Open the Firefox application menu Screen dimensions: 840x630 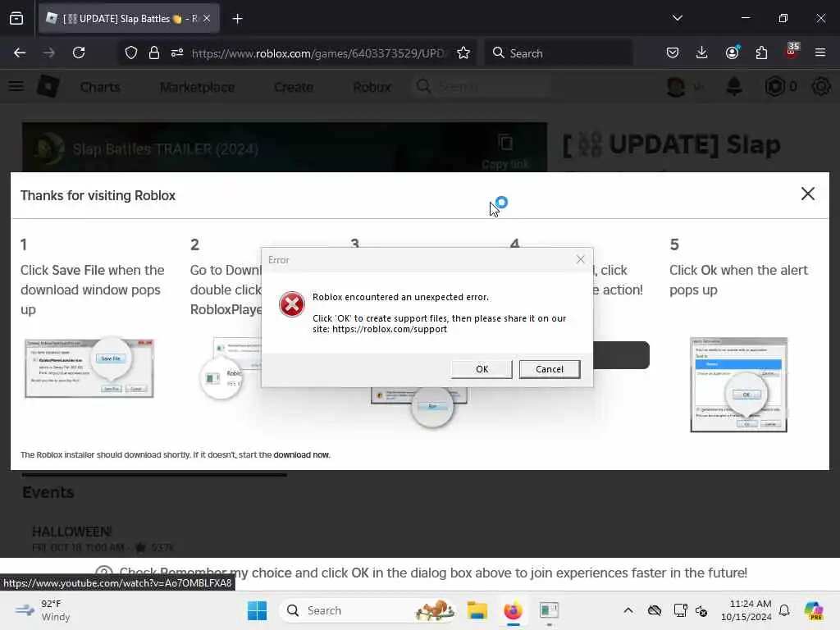point(820,52)
